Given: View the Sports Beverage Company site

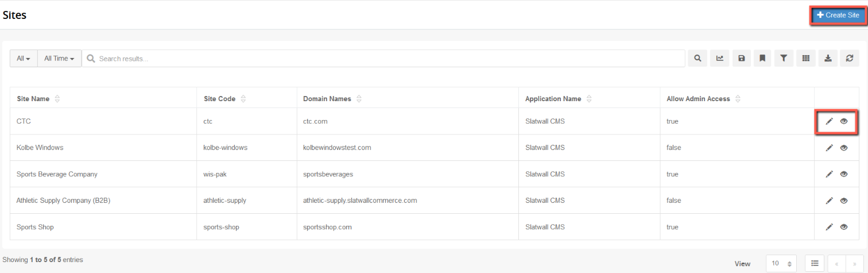Looking at the screenshot, I should pos(844,174).
